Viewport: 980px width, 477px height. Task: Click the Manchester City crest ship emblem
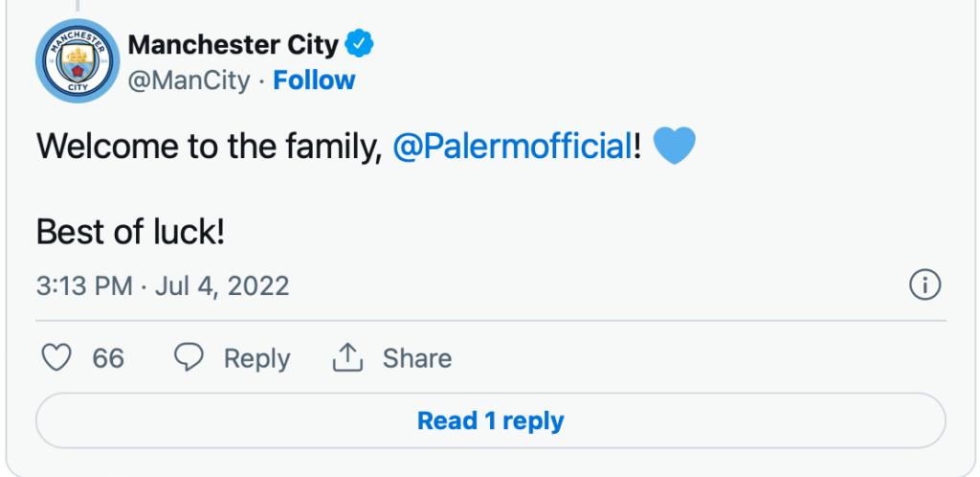click(76, 59)
